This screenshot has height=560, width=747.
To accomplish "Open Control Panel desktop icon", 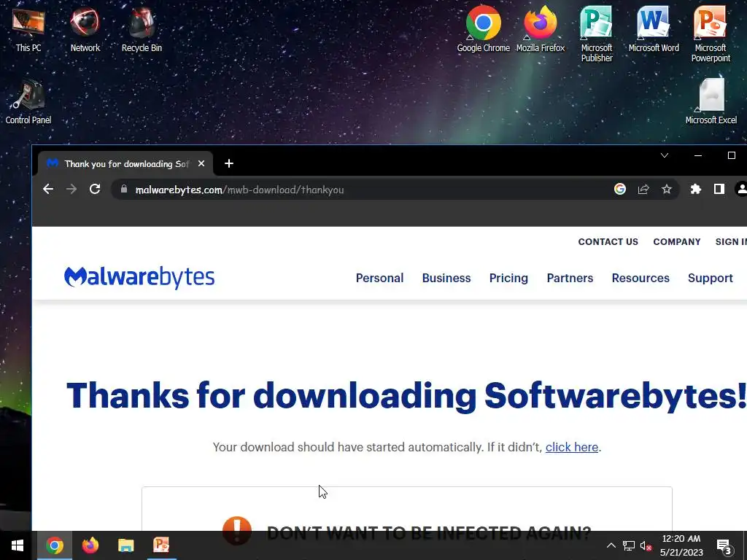I will click(x=28, y=102).
